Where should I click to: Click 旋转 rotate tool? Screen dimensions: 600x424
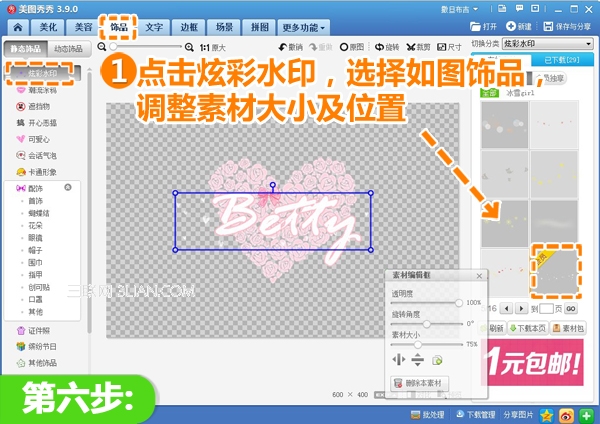pyautogui.click(x=386, y=47)
